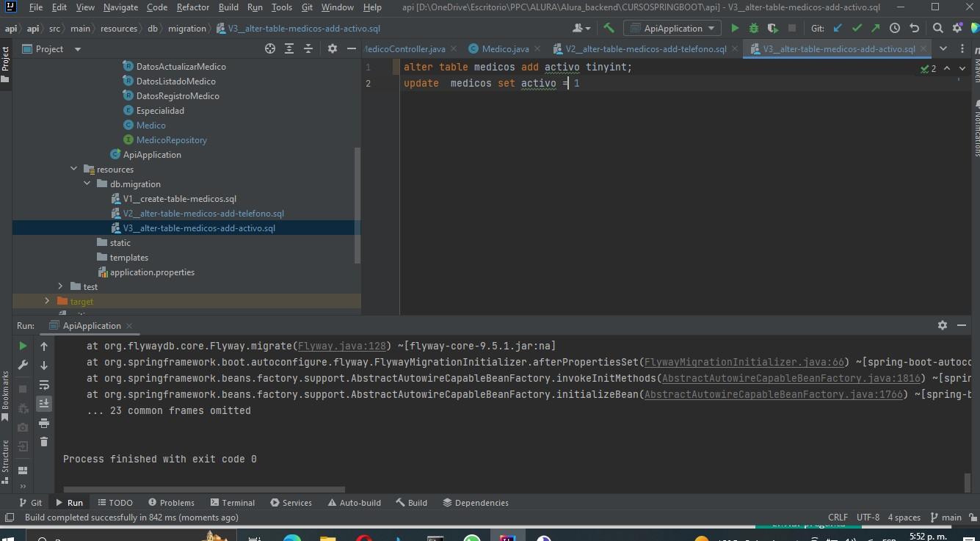Open the Refactor menu

point(193,7)
